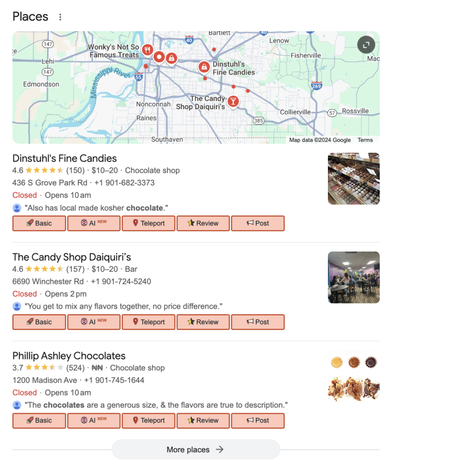
Task: Open The Candy Shop Daiquiri's listing
Action: pyautogui.click(x=72, y=257)
